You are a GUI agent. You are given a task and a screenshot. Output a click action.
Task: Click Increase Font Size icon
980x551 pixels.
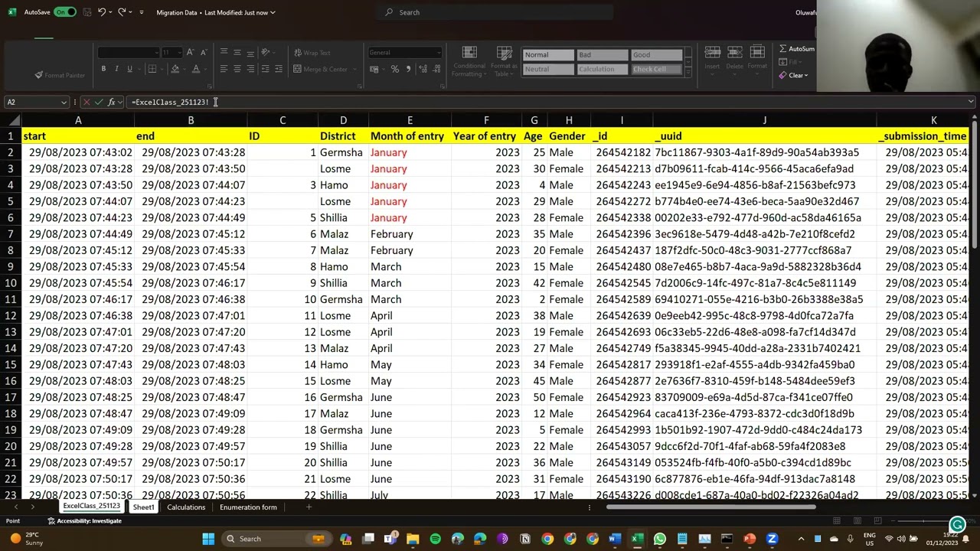(x=191, y=52)
